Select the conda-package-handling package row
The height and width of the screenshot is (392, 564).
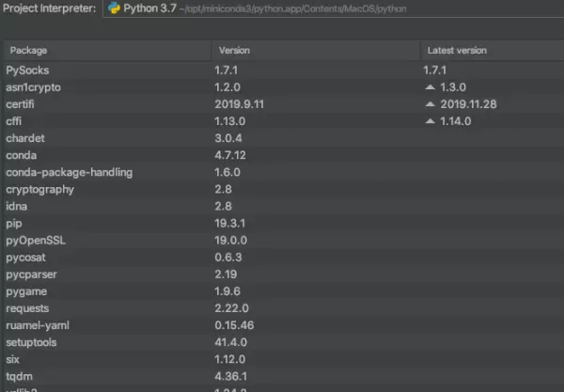coord(284,172)
